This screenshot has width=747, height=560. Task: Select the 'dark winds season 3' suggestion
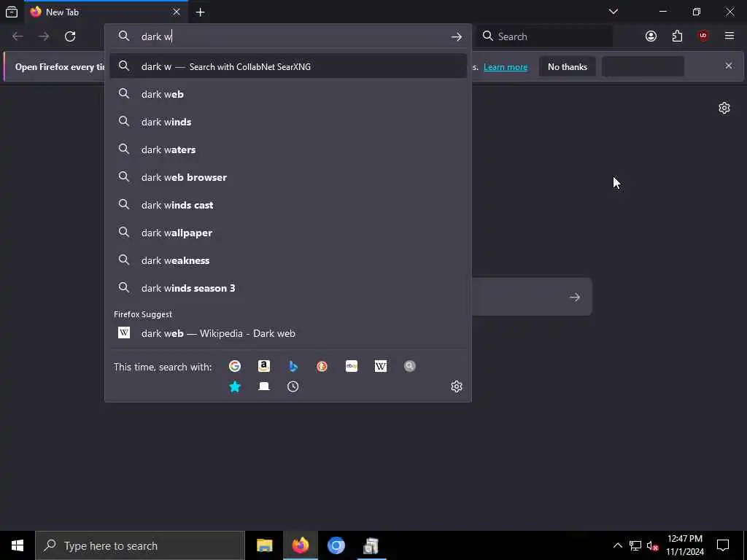(287, 288)
